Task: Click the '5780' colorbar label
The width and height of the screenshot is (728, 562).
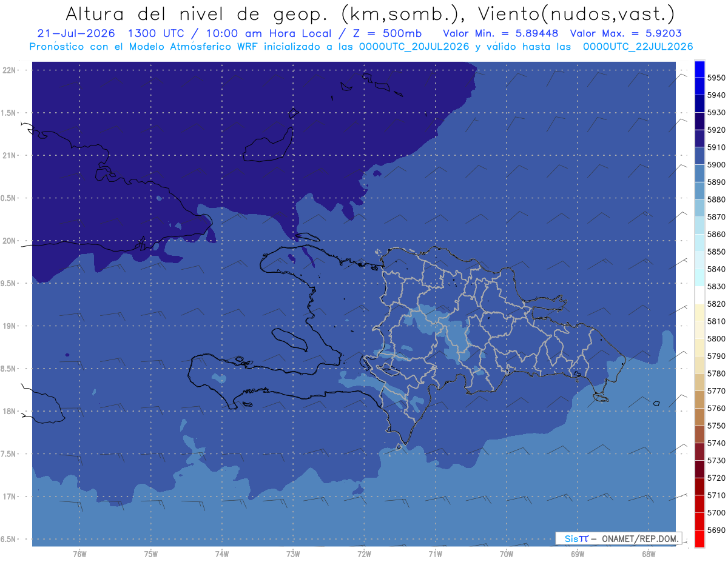Action: coord(716,373)
